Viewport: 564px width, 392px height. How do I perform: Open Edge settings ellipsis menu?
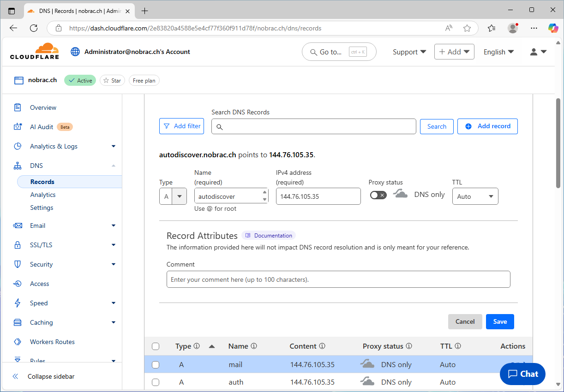tap(534, 28)
